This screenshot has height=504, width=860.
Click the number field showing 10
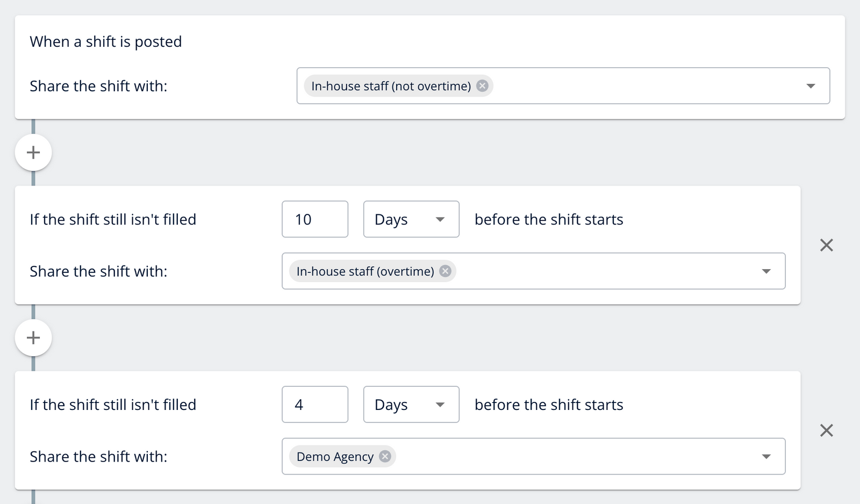[314, 219]
